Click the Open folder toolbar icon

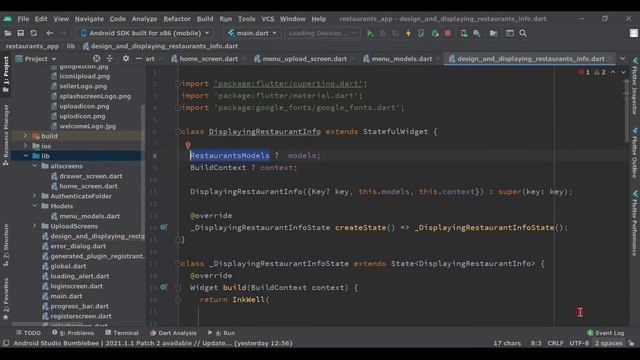point(8,33)
